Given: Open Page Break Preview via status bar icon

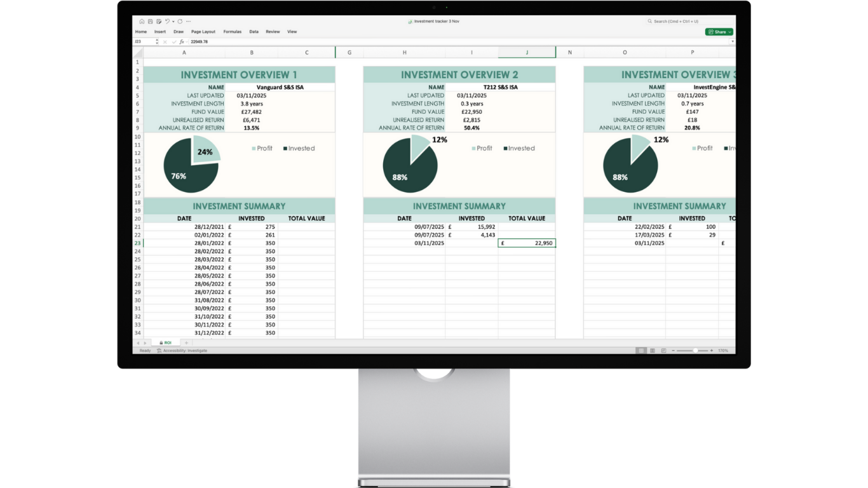Looking at the screenshot, I should (664, 350).
